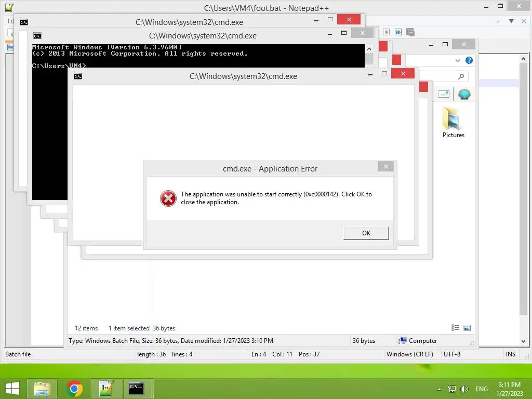
Task: Click the '12 items' Explorer status text
Action: [x=86, y=328]
